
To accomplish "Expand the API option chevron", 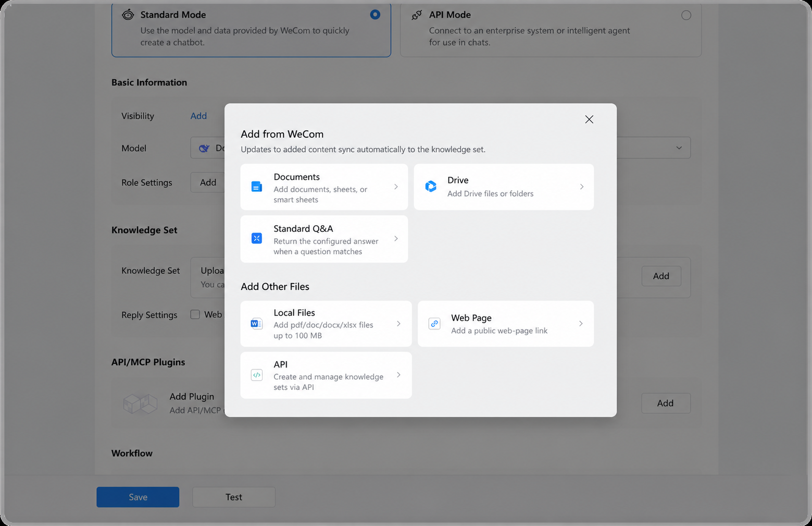I will pos(398,375).
